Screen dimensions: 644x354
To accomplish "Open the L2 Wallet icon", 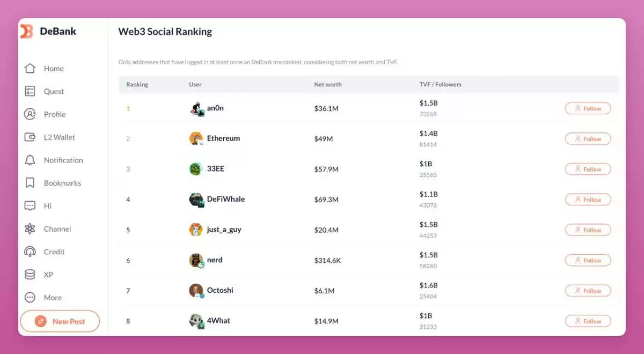I will click(x=30, y=137).
